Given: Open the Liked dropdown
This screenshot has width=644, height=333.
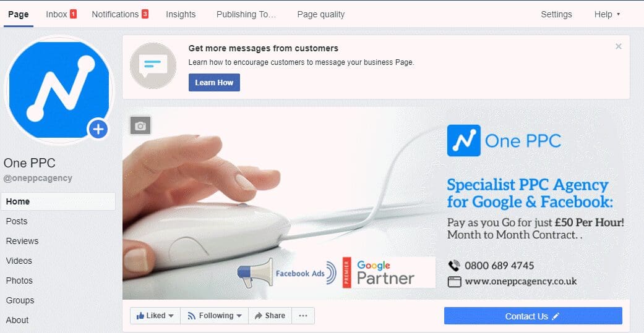Looking at the screenshot, I should [155, 316].
